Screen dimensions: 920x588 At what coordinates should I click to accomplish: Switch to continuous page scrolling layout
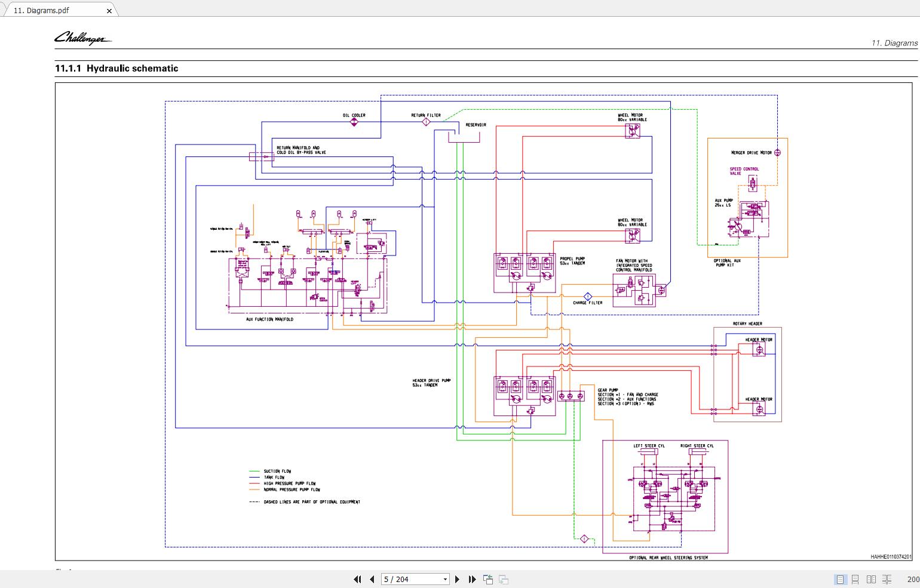pos(855,579)
